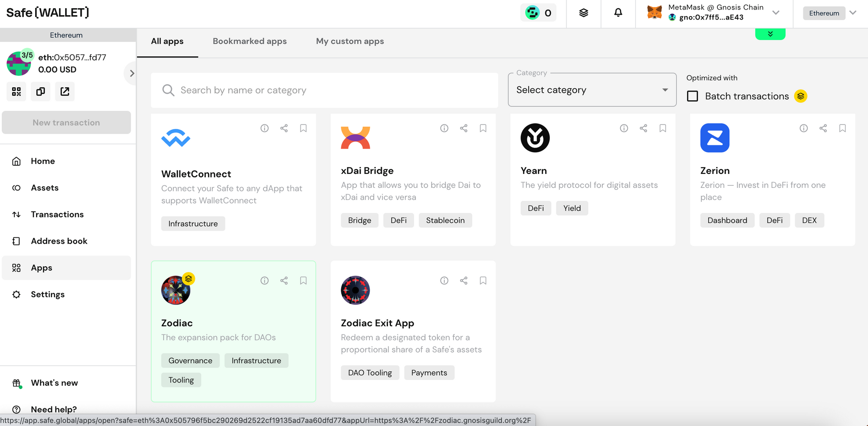Expand the green double-chevron banner tab
868x426 pixels.
(770, 34)
